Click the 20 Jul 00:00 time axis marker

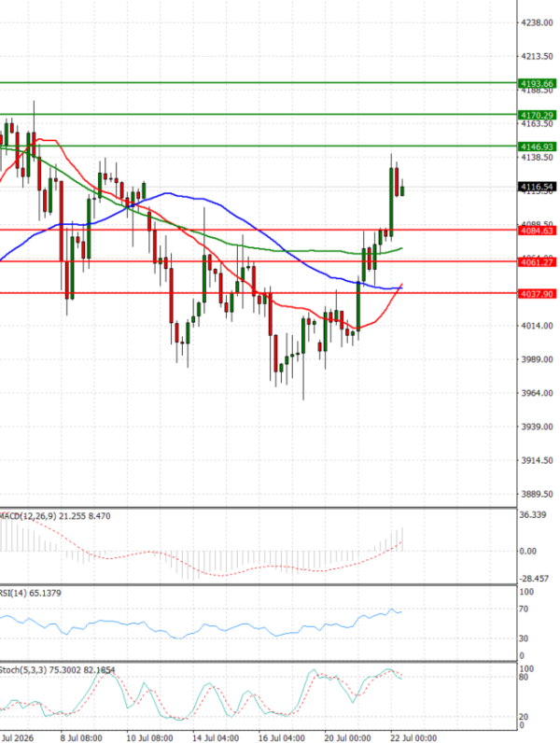(x=347, y=738)
